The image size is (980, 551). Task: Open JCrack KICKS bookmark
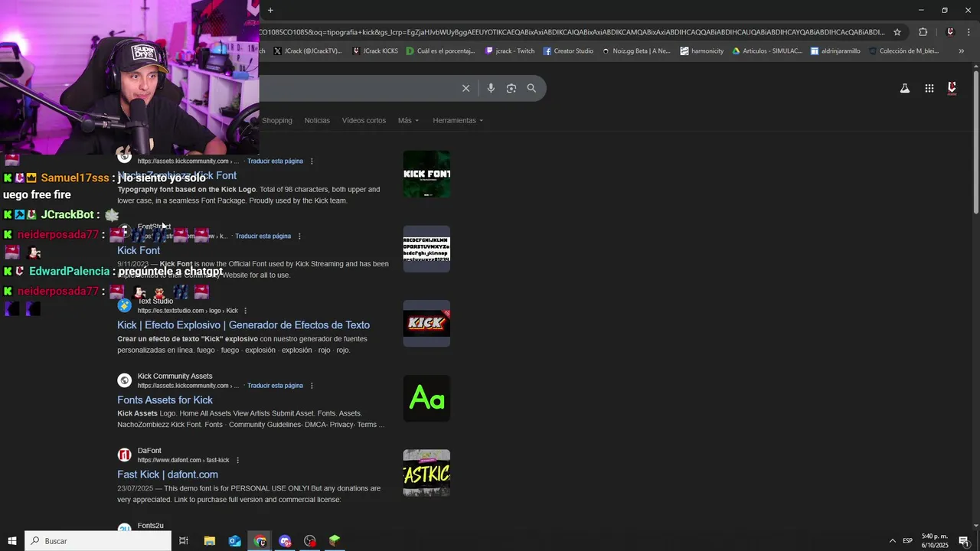[375, 51]
